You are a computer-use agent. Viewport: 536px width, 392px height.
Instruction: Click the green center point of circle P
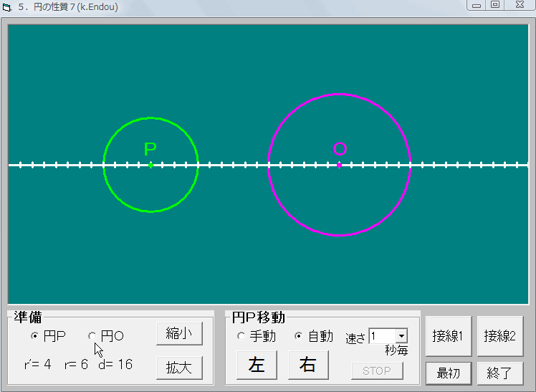pos(150,166)
